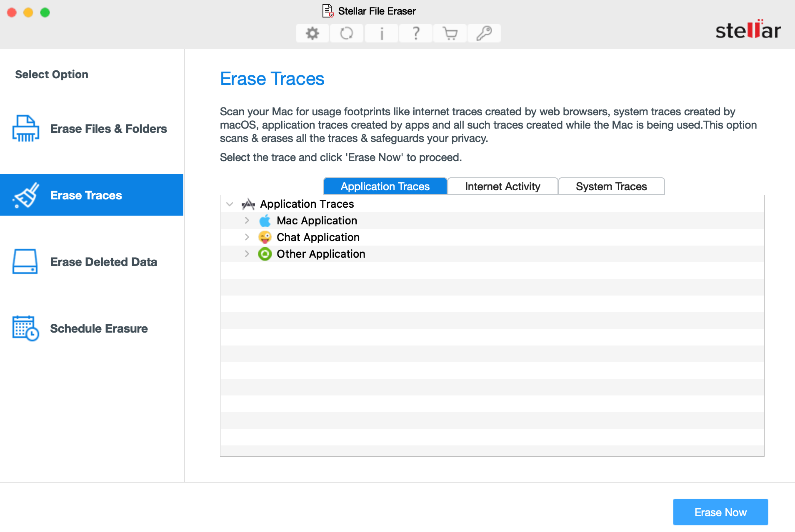Select Erase Deleted Data option
This screenshot has height=532, width=795.
click(x=92, y=262)
